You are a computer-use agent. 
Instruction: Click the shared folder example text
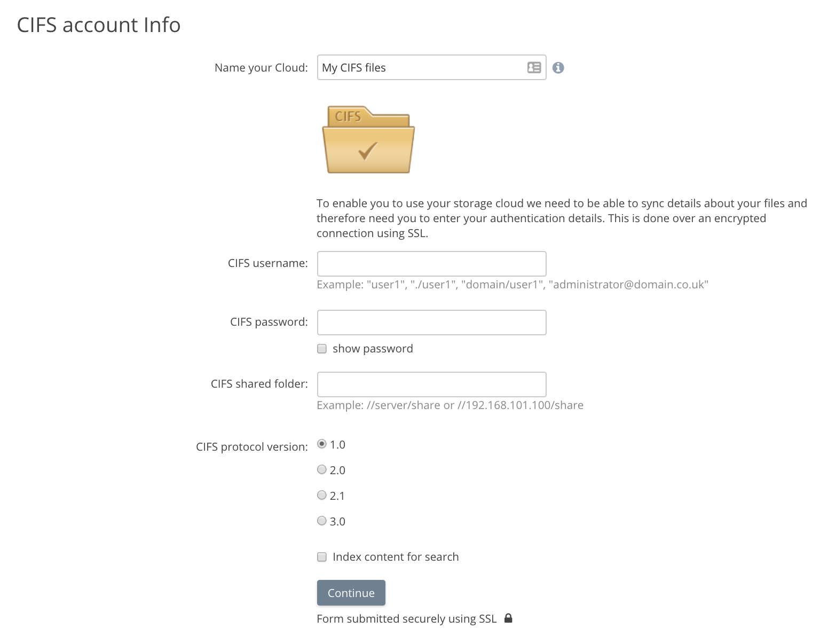click(x=450, y=405)
